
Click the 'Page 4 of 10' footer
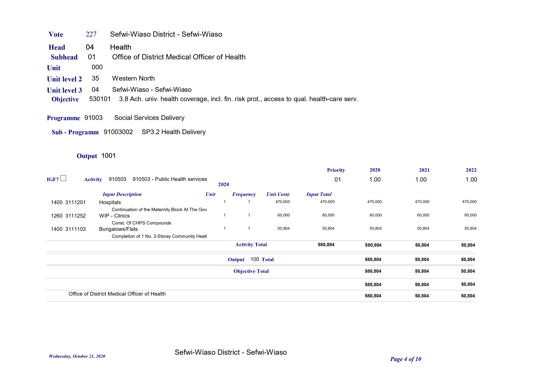[406, 359]
